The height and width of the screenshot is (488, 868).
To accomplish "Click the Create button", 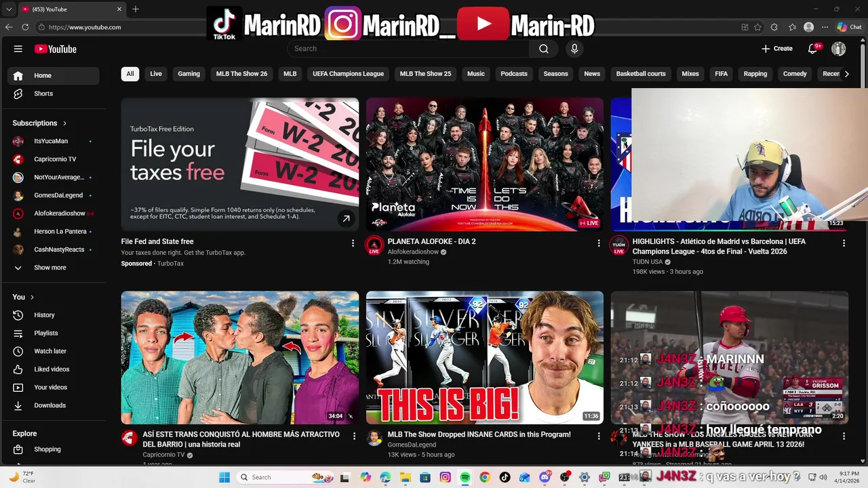I will point(777,49).
